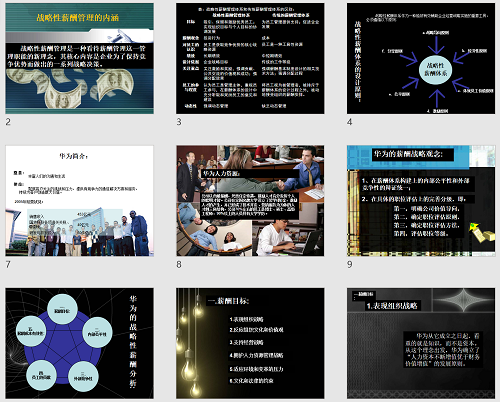Click the slide number 9 label
The width and height of the screenshot is (500, 402).
pyautogui.click(x=350, y=265)
